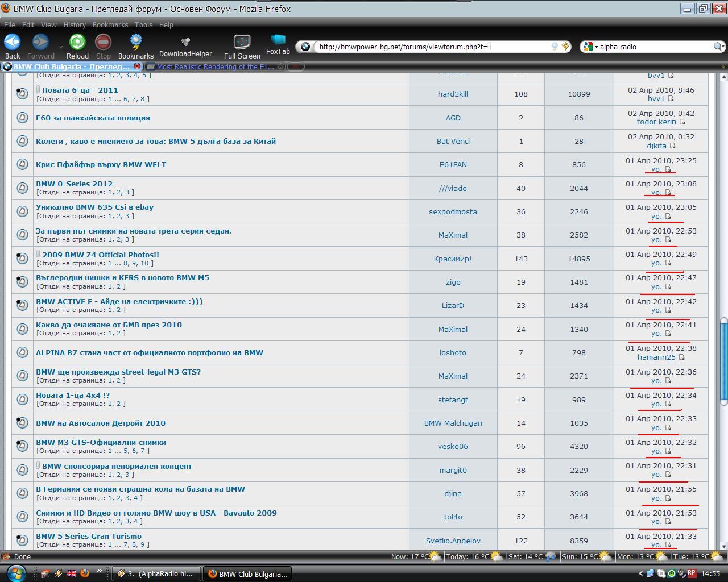
Task: Jump to latest post icon beside todor kerin
Action: click(x=682, y=122)
